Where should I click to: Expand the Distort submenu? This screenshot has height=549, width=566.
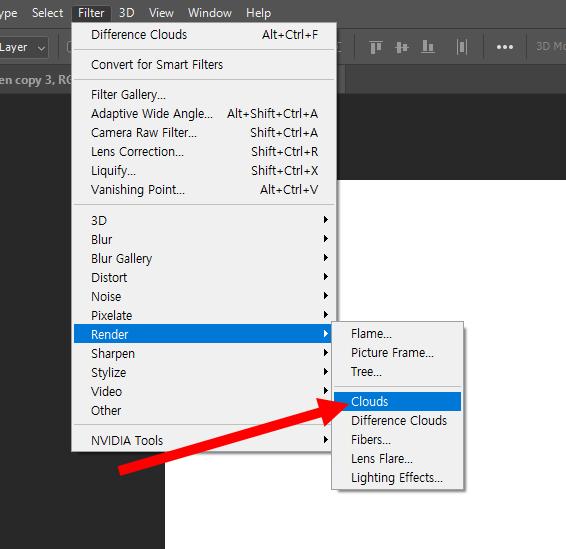(x=204, y=278)
